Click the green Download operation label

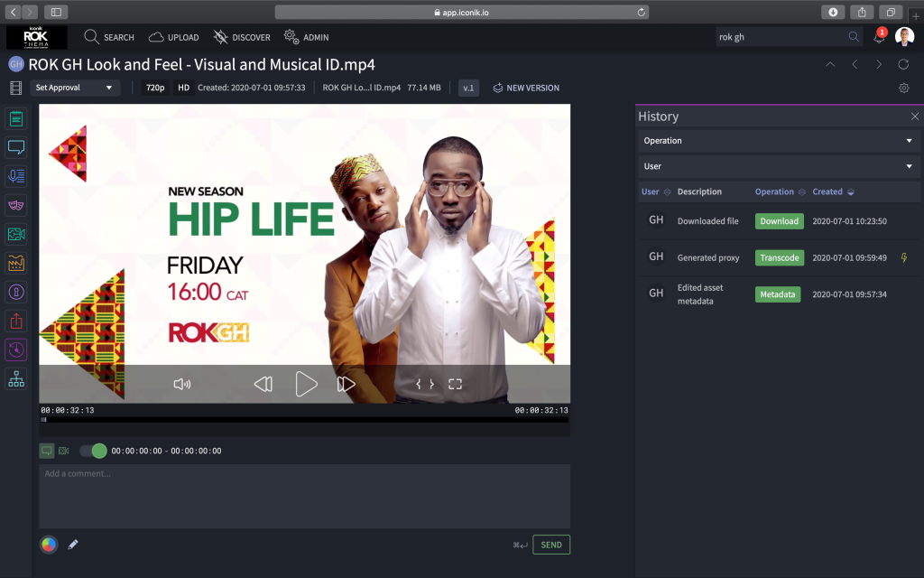(x=779, y=221)
